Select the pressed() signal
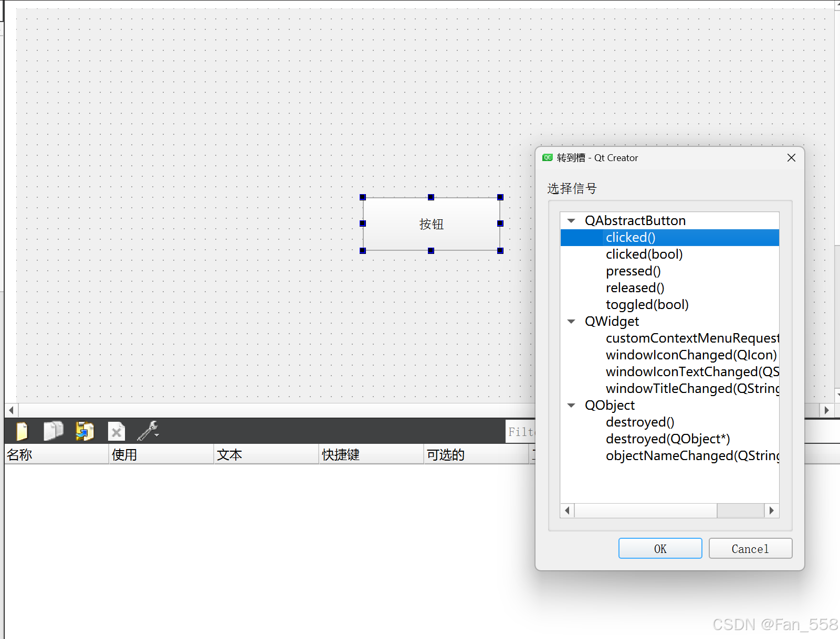The height and width of the screenshot is (639, 840). [670, 271]
